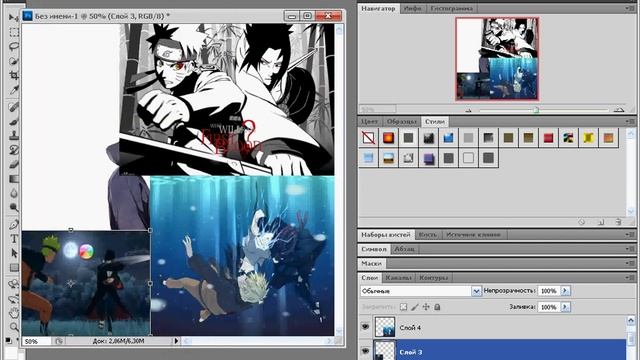Select the Gradient tool

click(13, 179)
